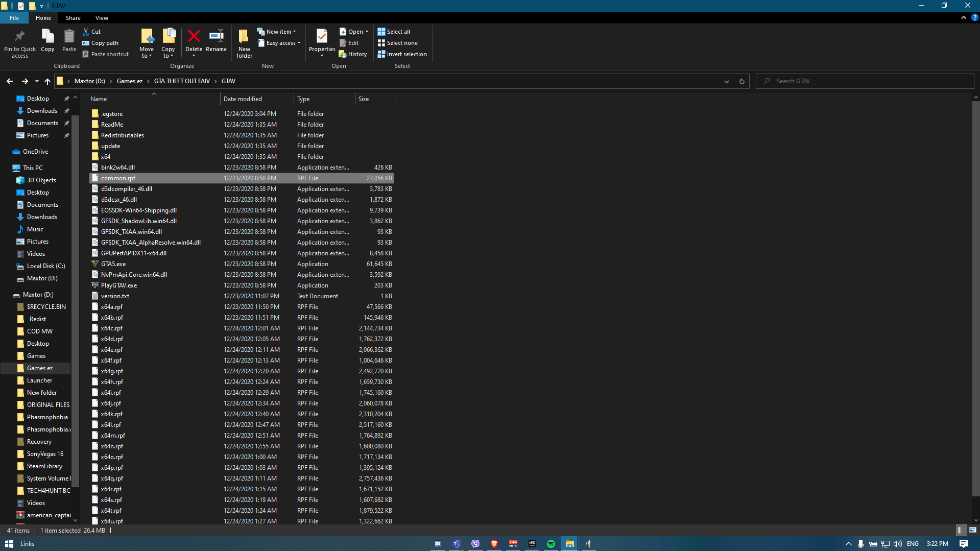Open the address bar history dropdown
Viewport: 980px width, 551px height.
[726, 81]
